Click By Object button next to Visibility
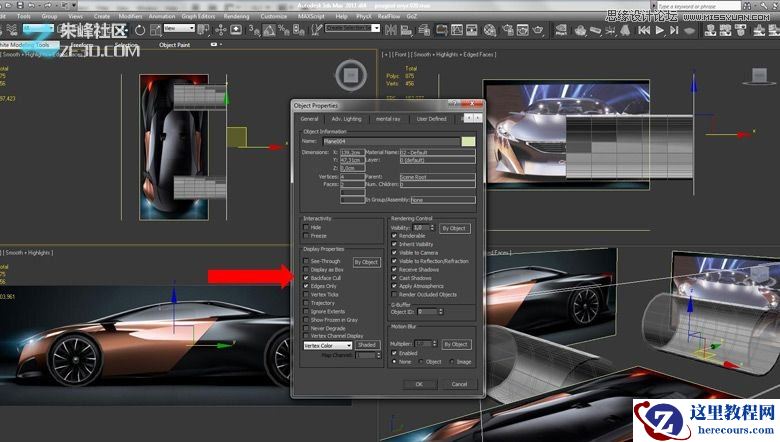Image resolution: width=780 pixels, height=442 pixels. pos(454,228)
